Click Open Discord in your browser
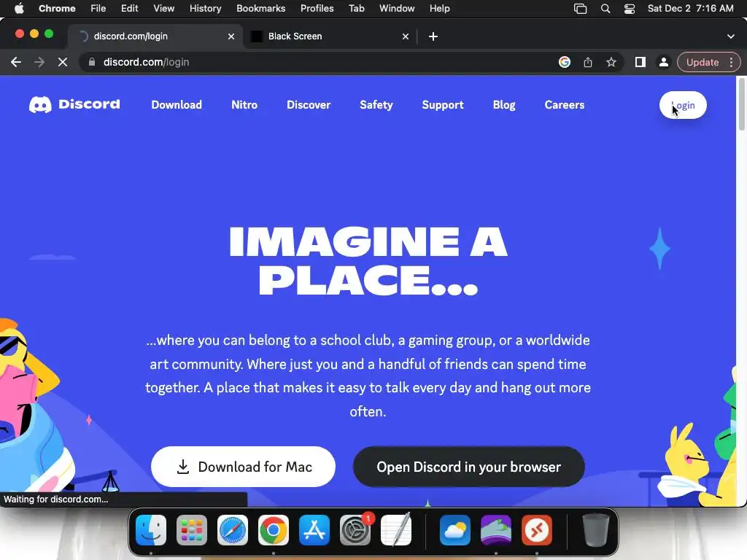 click(469, 467)
